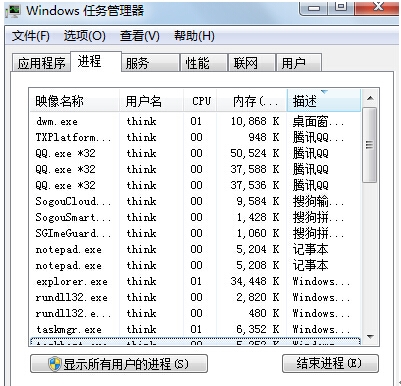Select notepad.exe using 5,204 K
401x386 pixels.
pos(195,249)
